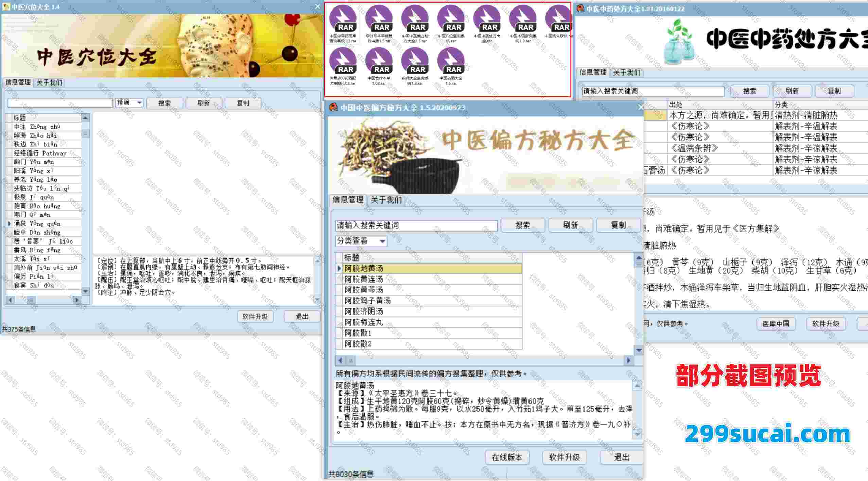Select the 膻中 Dàn zhōng acupoint row
The image size is (868, 481).
click(47, 232)
